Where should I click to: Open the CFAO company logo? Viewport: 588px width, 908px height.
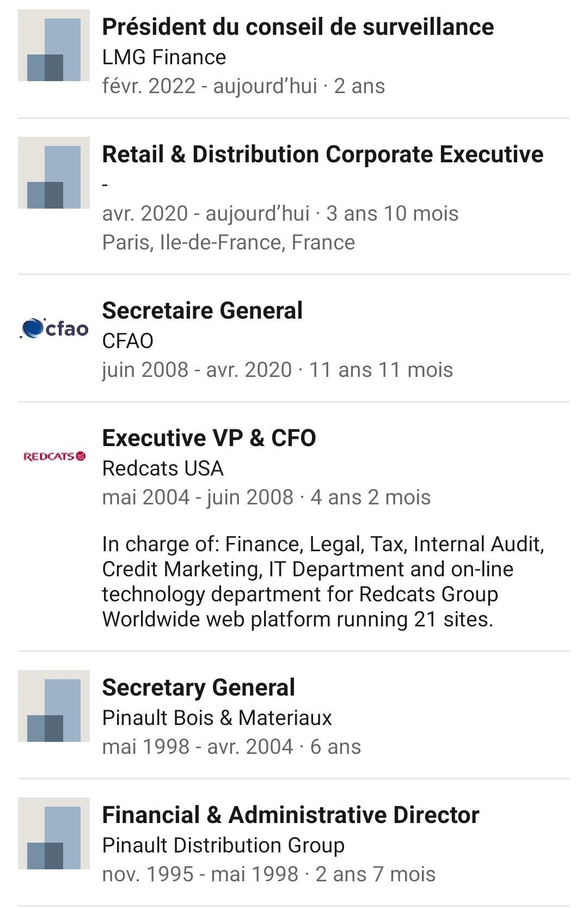(53, 328)
